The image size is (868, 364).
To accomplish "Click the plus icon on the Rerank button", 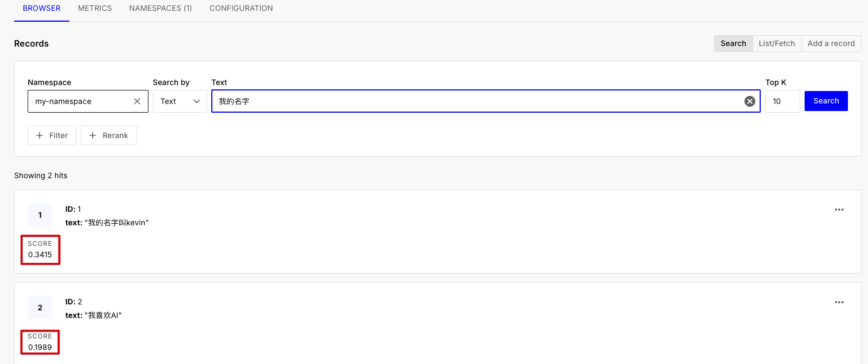I will click(x=93, y=135).
